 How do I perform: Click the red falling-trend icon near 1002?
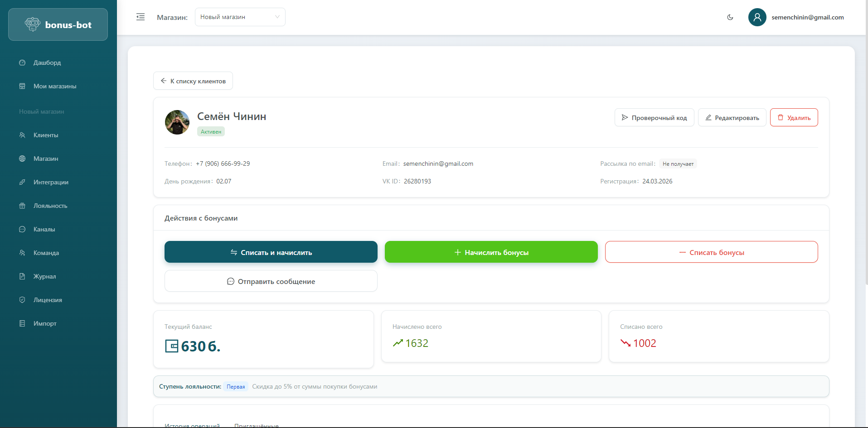point(626,343)
